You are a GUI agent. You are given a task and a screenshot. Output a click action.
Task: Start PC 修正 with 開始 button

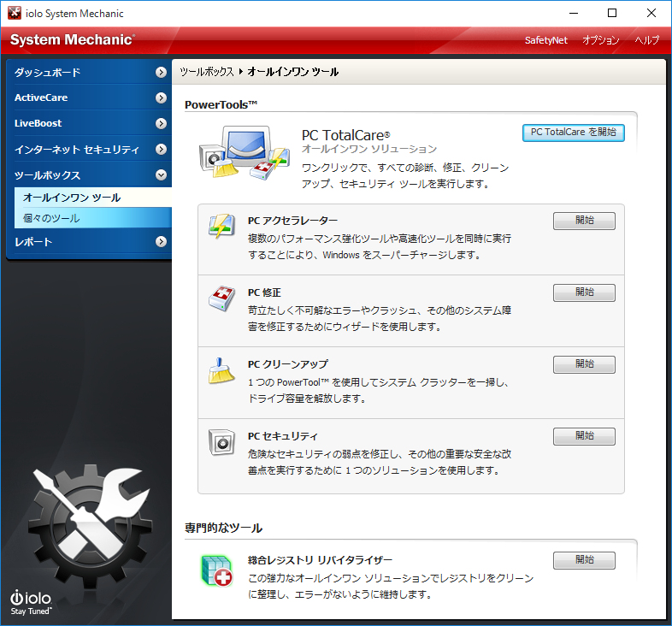coord(584,292)
